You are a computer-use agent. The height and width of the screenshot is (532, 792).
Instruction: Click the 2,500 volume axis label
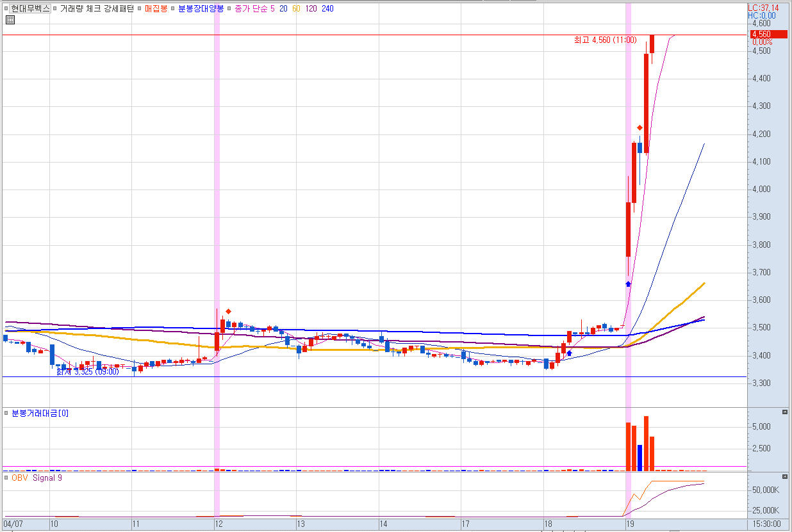(x=761, y=448)
